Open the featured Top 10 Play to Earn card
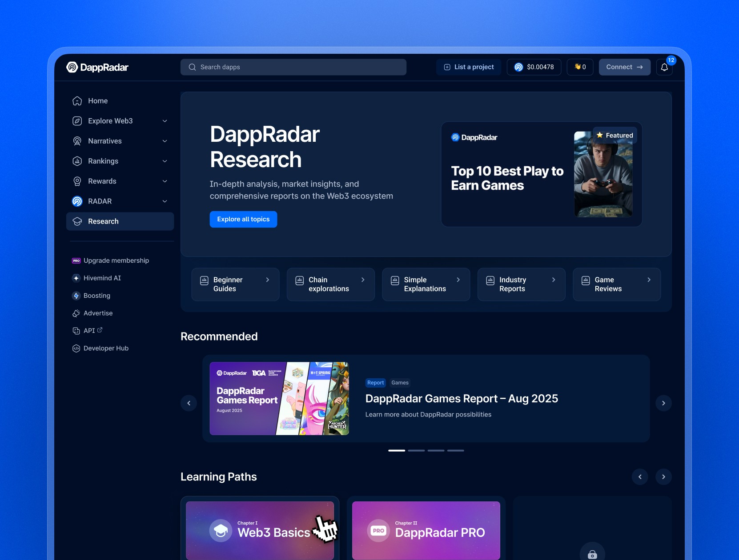Image resolution: width=739 pixels, height=560 pixels. tap(542, 174)
